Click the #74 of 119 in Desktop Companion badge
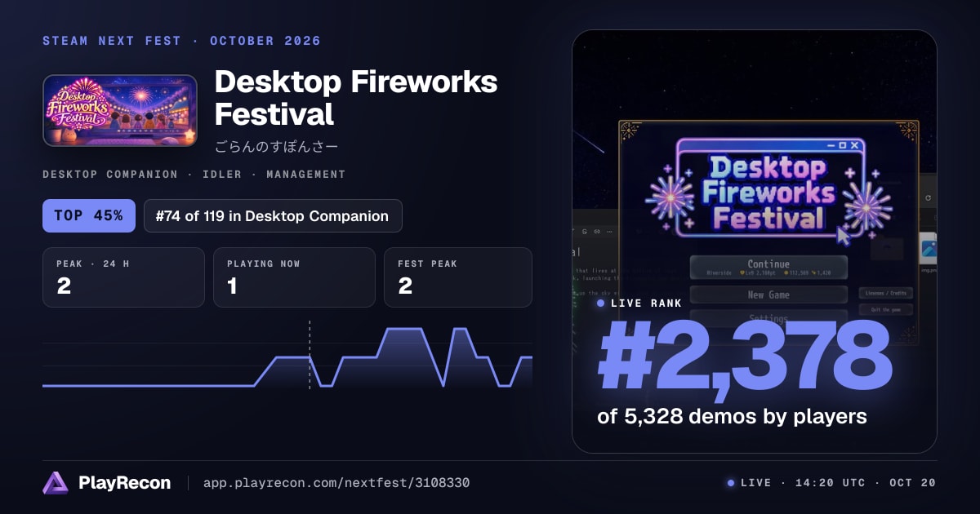Image resolution: width=980 pixels, height=514 pixels. click(273, 216)
